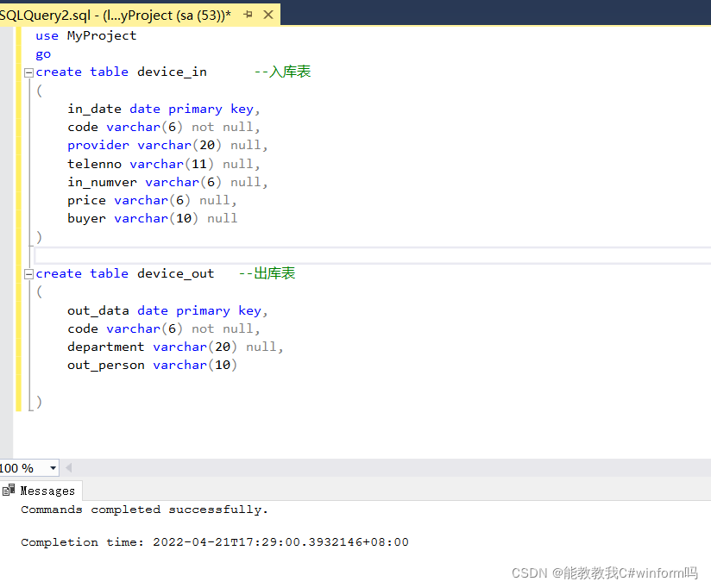Click 'out_data' column name
The width and height of the screenshot is (711, 588).
[x=98, y=310]
